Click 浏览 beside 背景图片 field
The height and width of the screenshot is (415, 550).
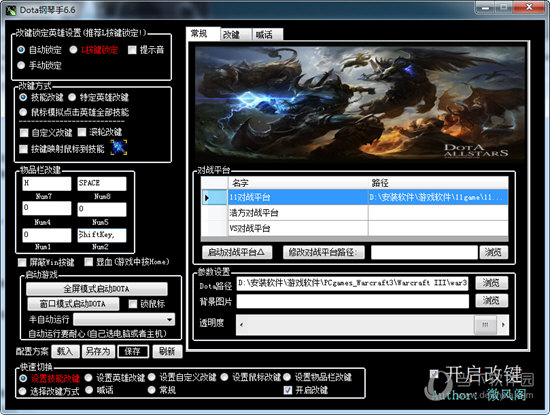tap(492, 301)
